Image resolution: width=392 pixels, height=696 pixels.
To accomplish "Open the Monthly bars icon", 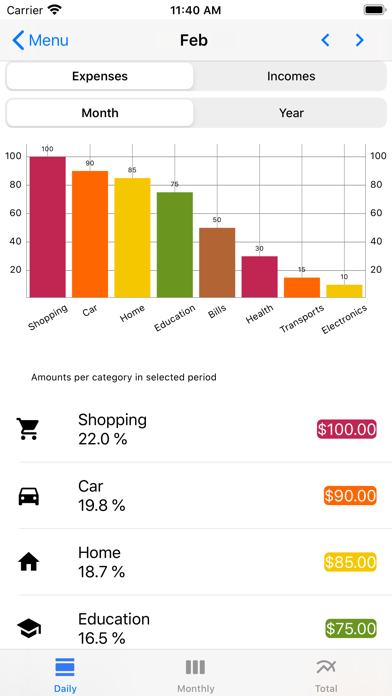I will pyautogui.click(x=195, y=667).
